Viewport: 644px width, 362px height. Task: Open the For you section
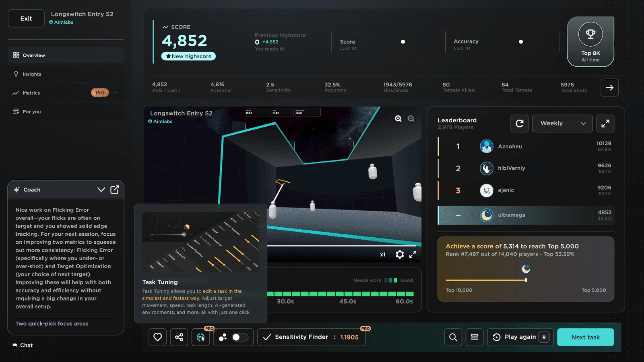click(x=66, y=111)
